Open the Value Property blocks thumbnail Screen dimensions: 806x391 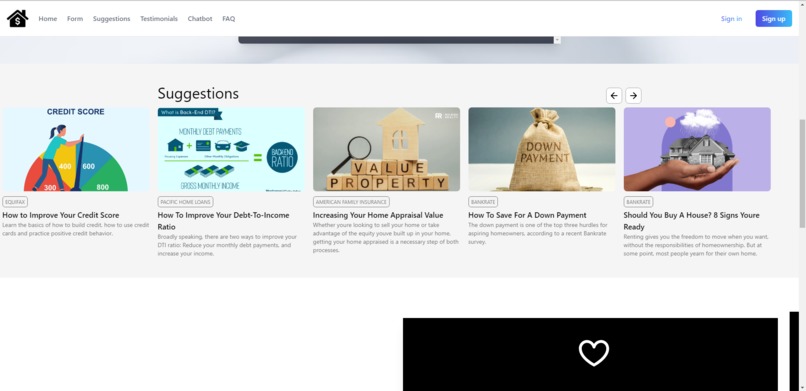pos(387,149)
